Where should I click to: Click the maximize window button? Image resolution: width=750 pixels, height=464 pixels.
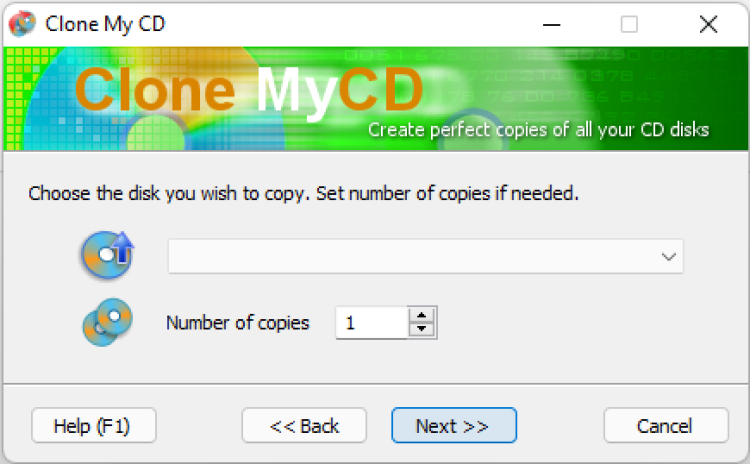pyautogui.click(x=629, y=24)
